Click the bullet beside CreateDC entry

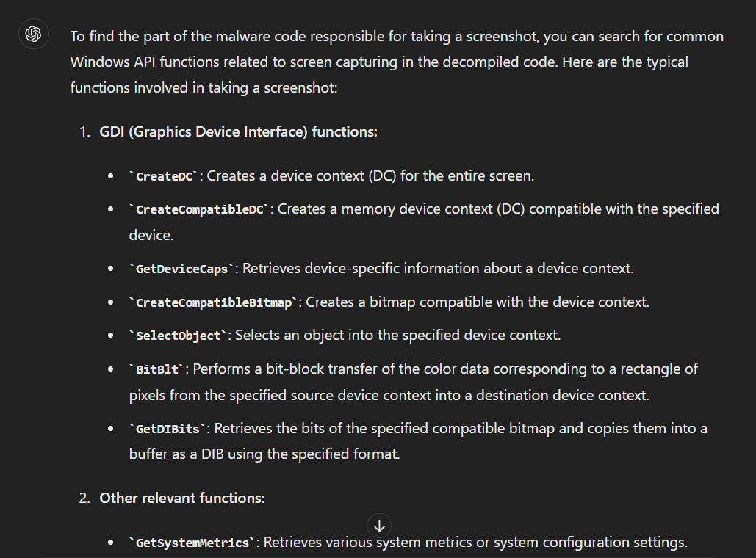[112, 175]
